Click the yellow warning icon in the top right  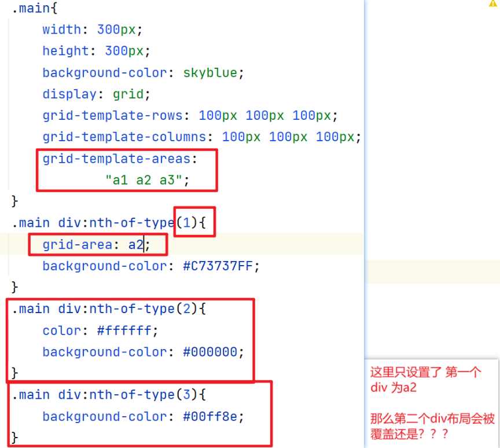[x=494, y=3]
